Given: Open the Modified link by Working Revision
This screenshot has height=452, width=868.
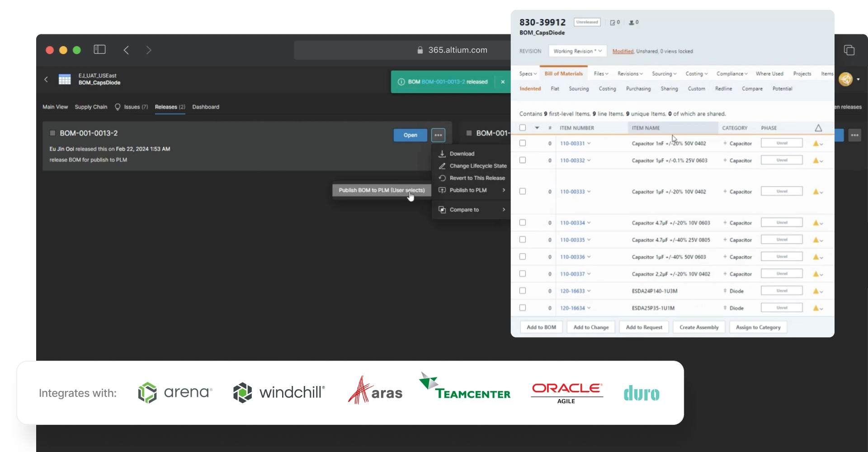Looking at the screenshot, I should pos(623,52).
